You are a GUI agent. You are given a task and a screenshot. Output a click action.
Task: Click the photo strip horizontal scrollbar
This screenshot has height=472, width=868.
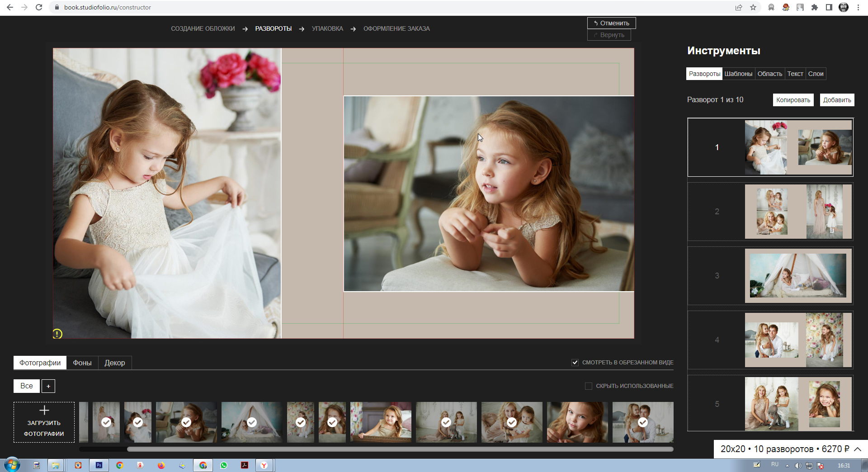[400, 449]
